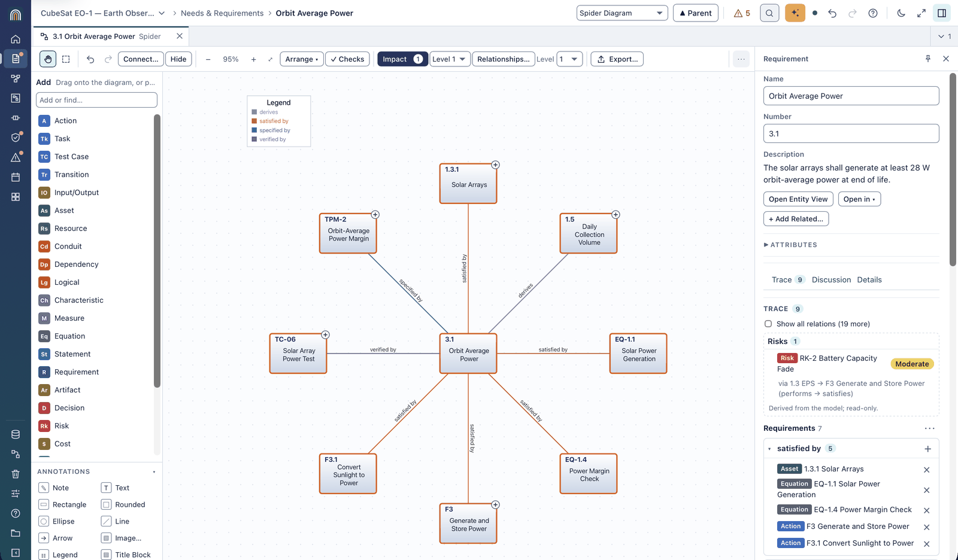Open the trash icon in the left sidebar

(16, 474)
